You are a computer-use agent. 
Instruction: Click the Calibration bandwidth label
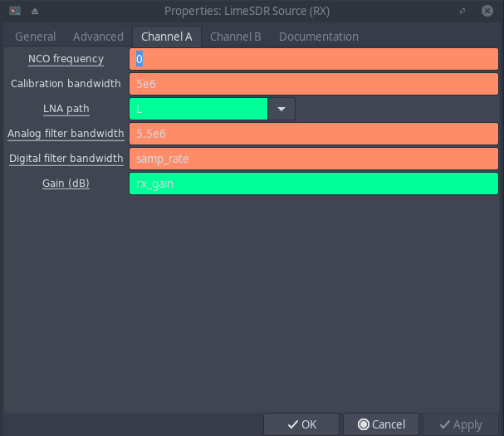[66, 84]
